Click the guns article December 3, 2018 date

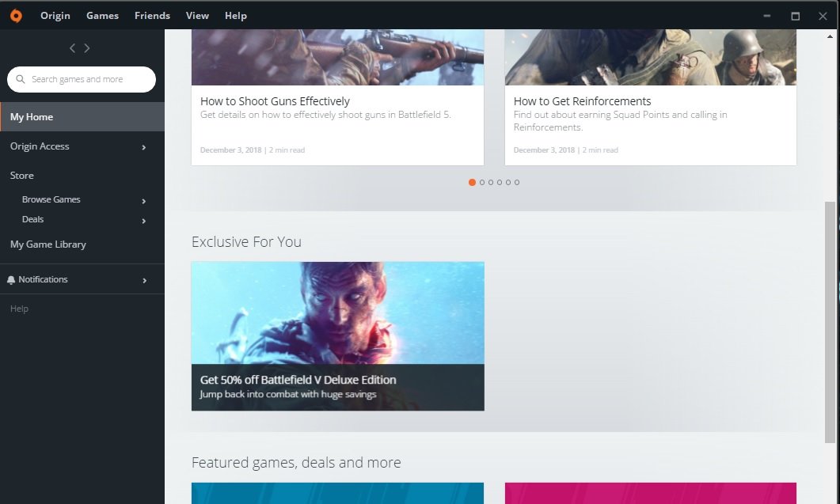[231, 150]
